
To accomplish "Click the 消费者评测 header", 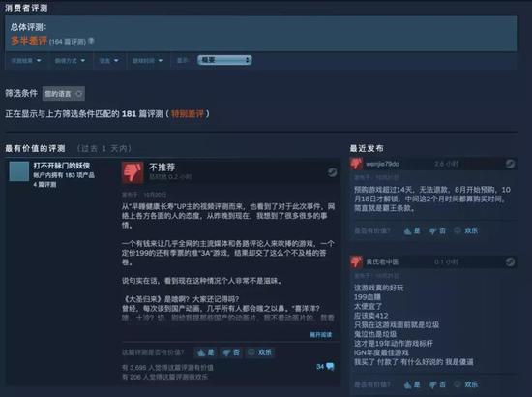I will point(26,8).
